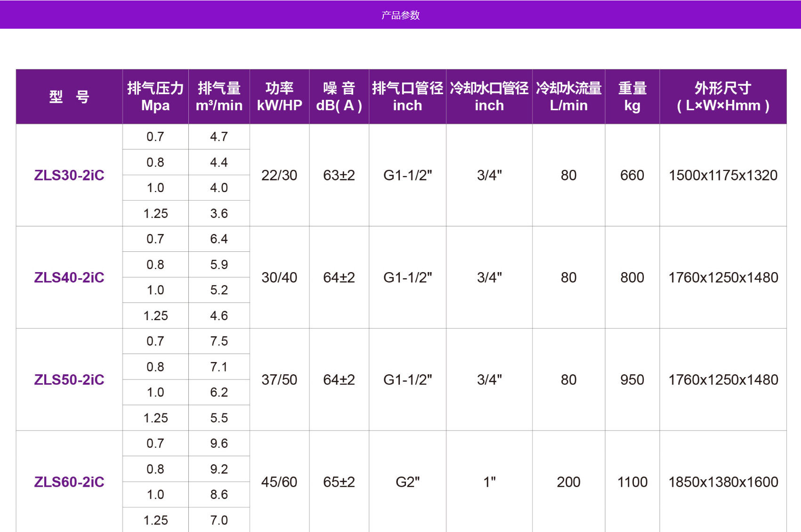This screenshot has height=532, width=801.
Task: Click the 排气口管径 inch column header
Action: click(407, 97)
